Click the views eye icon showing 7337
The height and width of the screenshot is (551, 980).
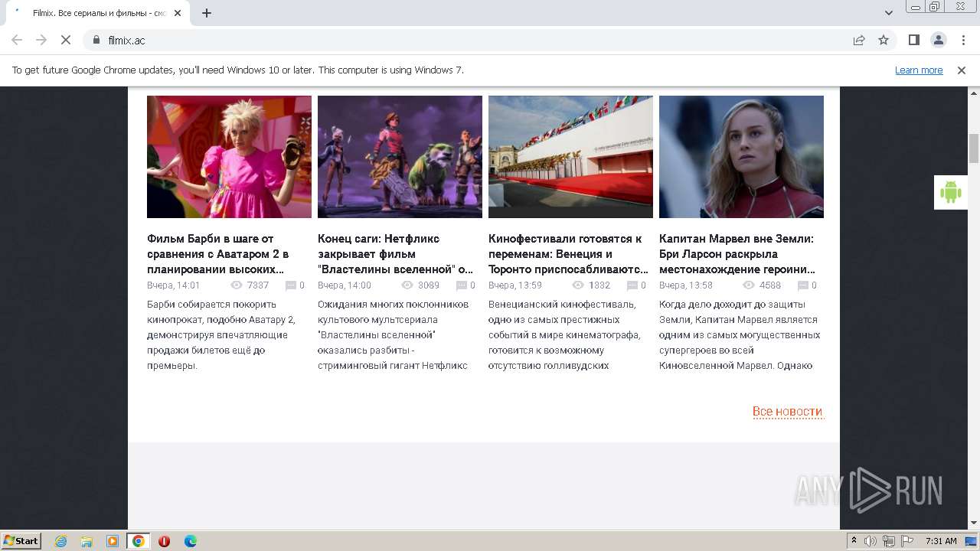[237, 285]
